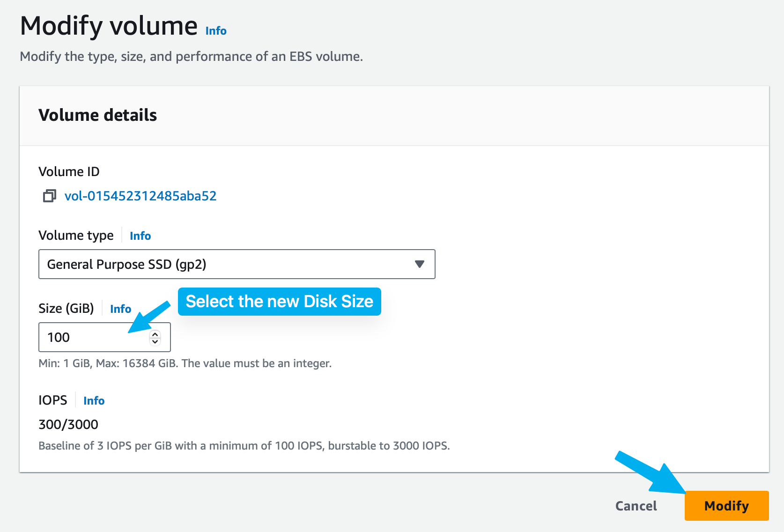Expand the Volume type dropdown
The width and height of the screenshot is (784, 532).
[x=237, y=264]
